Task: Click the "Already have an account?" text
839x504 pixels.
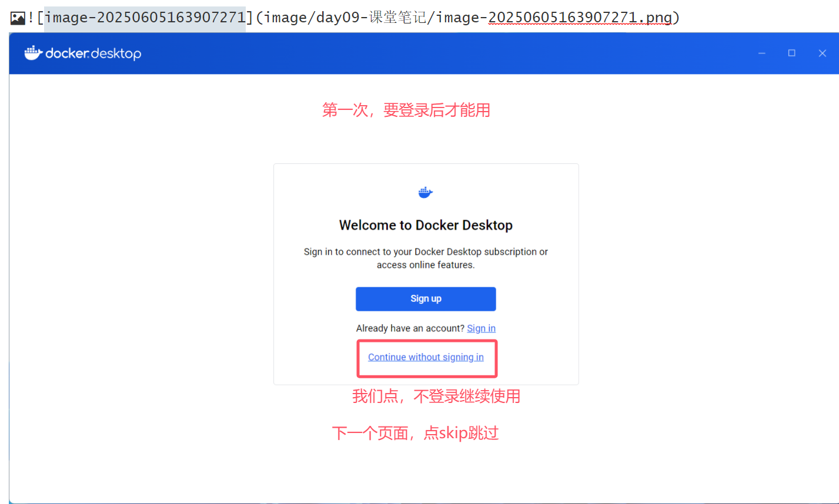Action: click(x=410, y=328)
